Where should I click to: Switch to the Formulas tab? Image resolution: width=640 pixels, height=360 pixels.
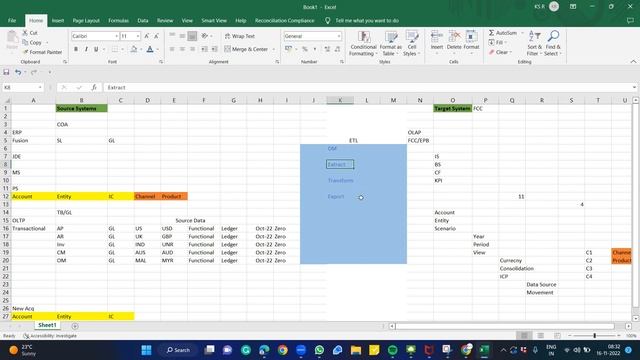pyautogui.click(x=118, y=20)
